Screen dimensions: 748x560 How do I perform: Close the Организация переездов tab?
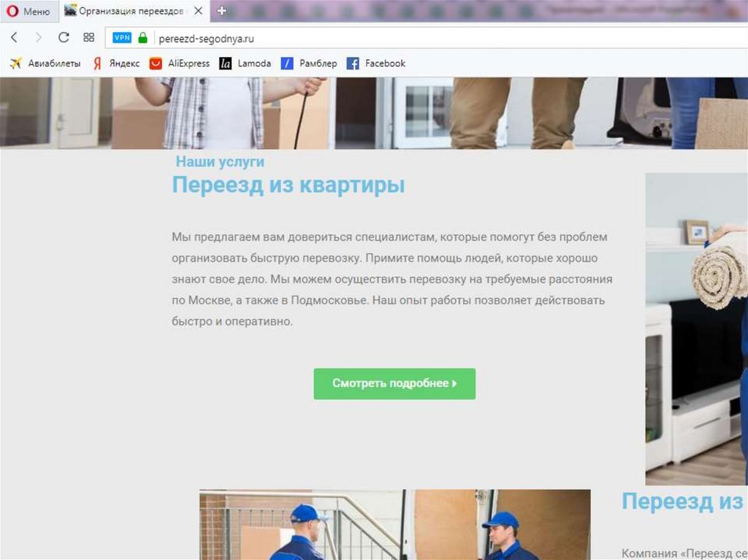[198, 12]
